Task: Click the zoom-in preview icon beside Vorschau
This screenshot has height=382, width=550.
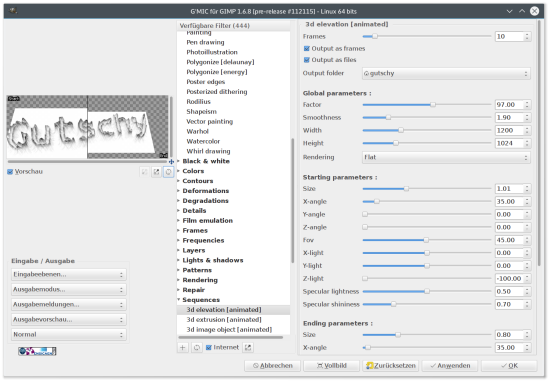Action: (156, 172)
